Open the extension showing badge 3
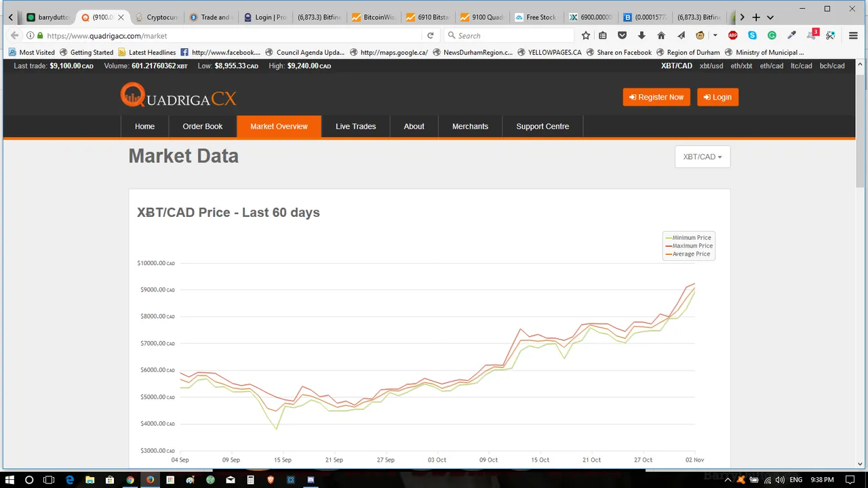This screenshot has height=488, width=868. 812,35
